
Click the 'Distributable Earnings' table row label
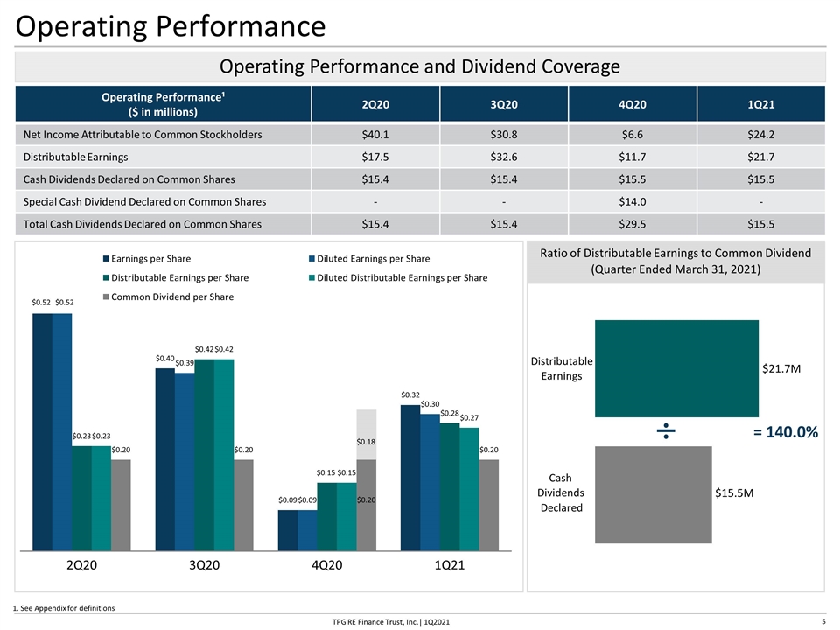point(75,157)
